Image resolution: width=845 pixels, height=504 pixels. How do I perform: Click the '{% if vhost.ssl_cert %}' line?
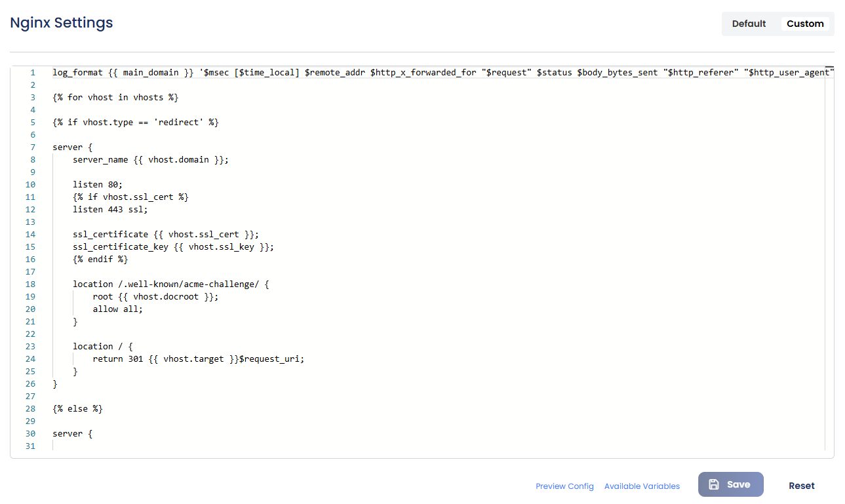click(x=130, y=197)
